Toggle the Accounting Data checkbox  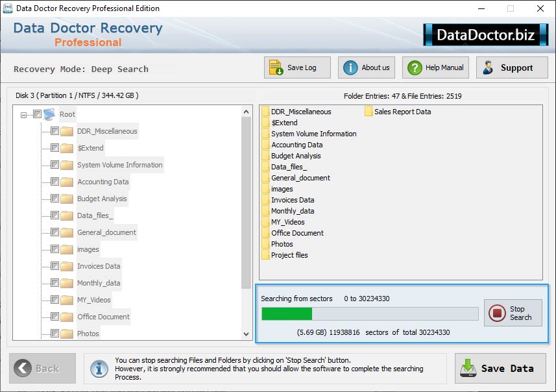(54, 182)
